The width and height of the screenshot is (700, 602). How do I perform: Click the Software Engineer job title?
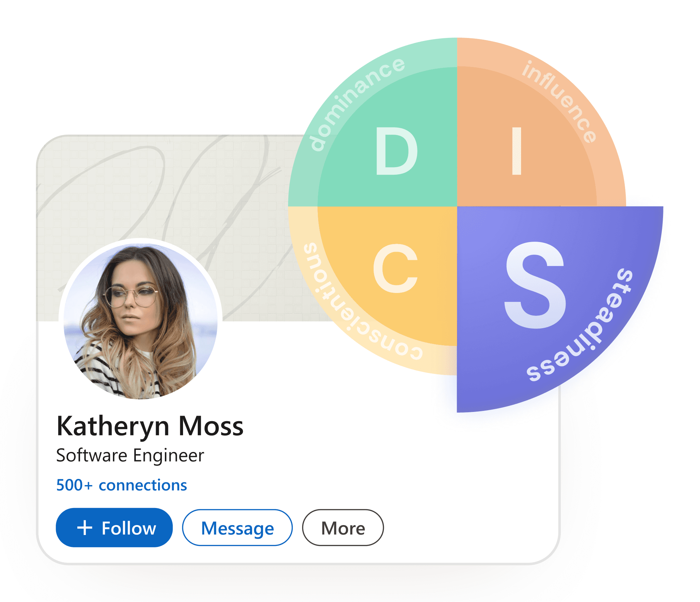[130, 455]
